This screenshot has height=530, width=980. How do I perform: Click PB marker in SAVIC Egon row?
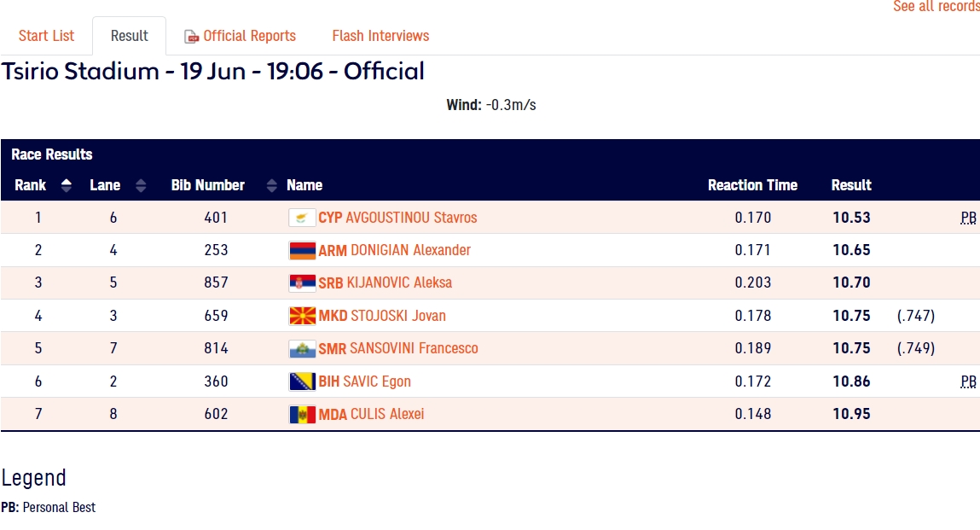968,381
